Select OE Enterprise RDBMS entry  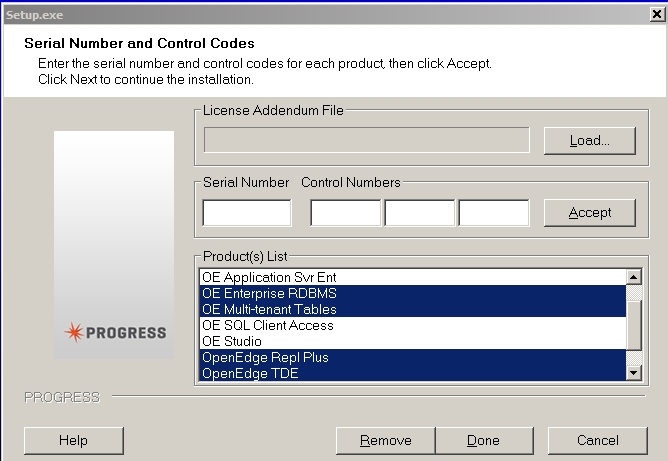point(413,294)
